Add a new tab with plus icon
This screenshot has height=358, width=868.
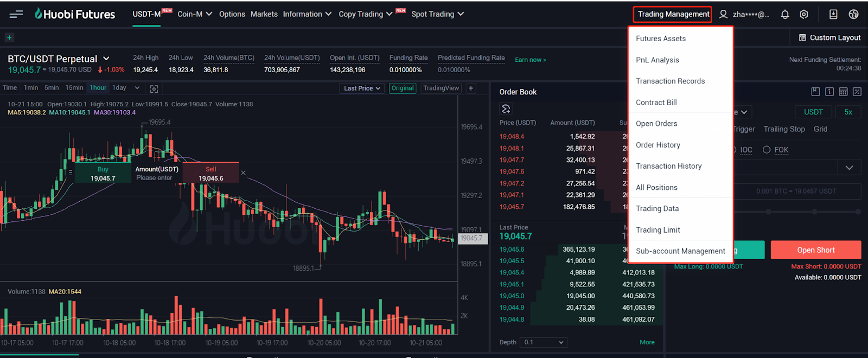pos(9,37)
